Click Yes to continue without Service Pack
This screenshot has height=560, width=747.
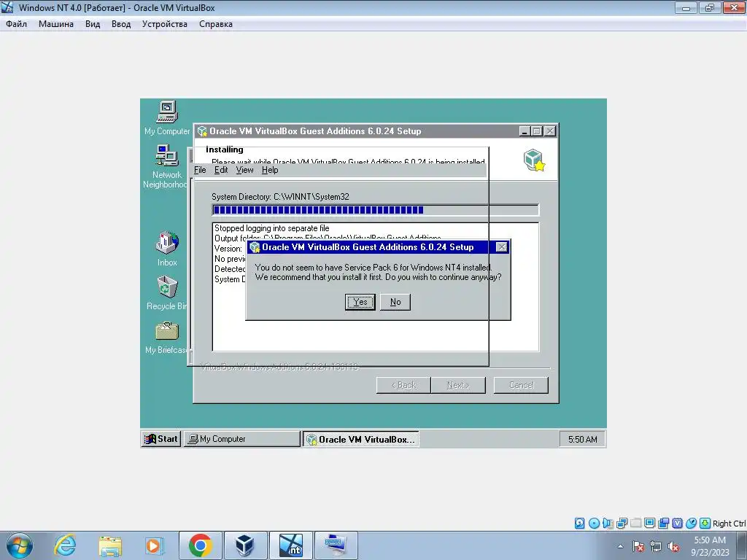(x=360, y=302)
